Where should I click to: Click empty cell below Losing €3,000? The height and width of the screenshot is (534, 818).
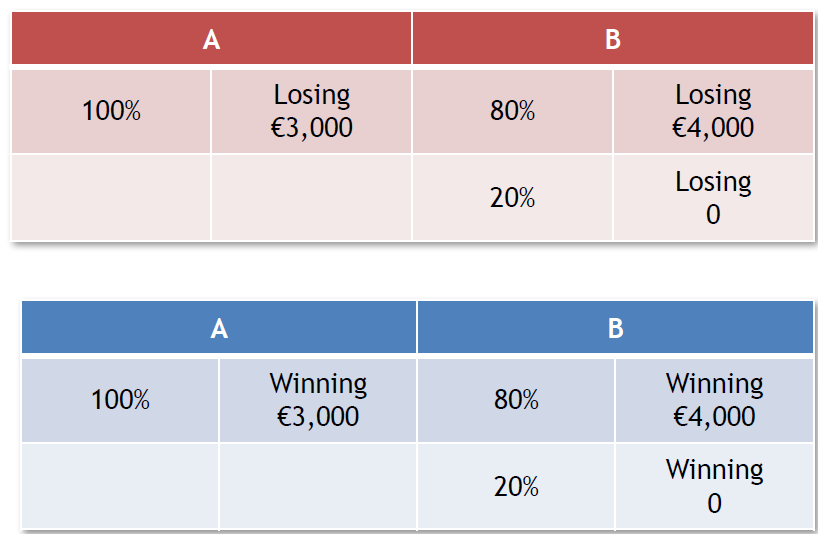(x=311, y=198)
